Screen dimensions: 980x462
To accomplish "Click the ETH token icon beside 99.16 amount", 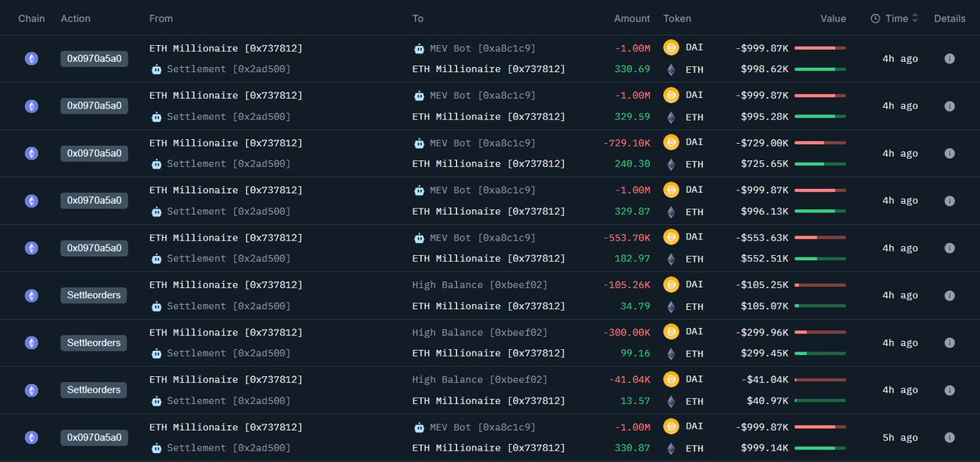I will [671, 354].
